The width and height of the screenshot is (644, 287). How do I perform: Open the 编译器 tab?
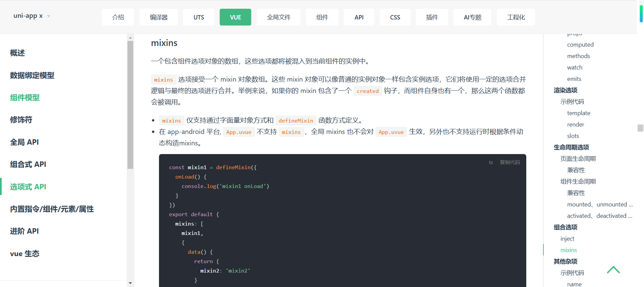pyautogui.click(x=159, y=17)
